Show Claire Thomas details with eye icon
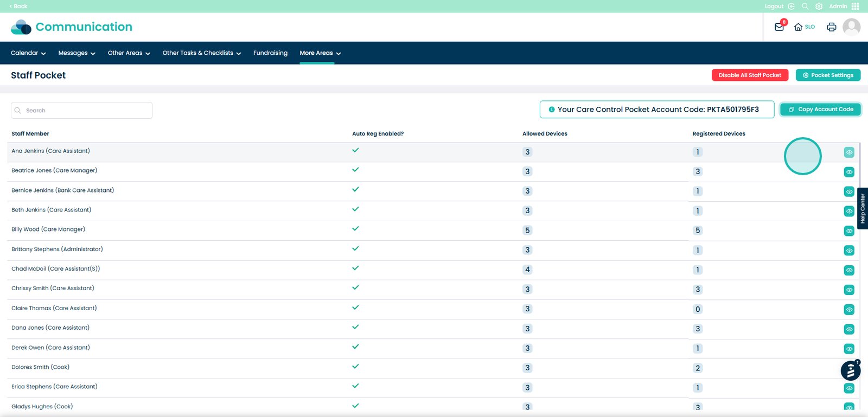The image size is (868, 417). click(849, 310)
